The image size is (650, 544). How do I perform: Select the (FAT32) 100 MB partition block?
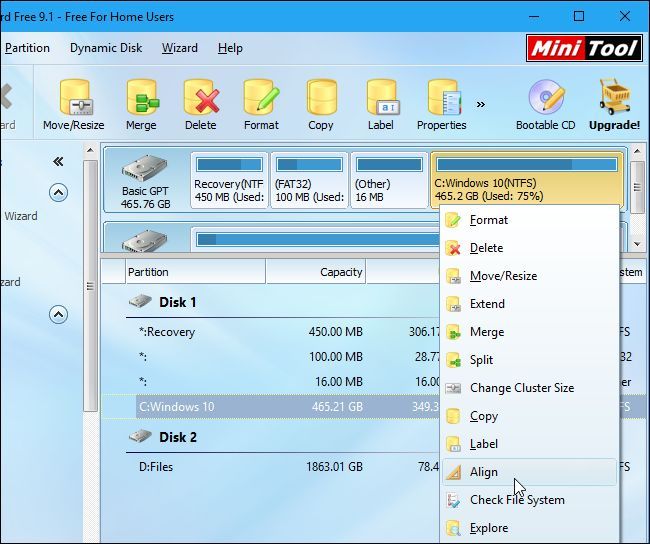(309, 180)
